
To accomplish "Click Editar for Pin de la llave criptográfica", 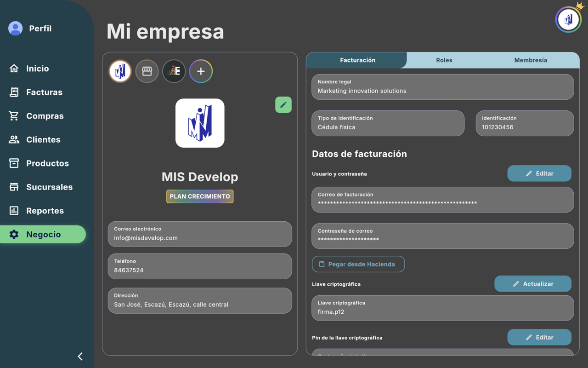I will [x=539, y=337].
